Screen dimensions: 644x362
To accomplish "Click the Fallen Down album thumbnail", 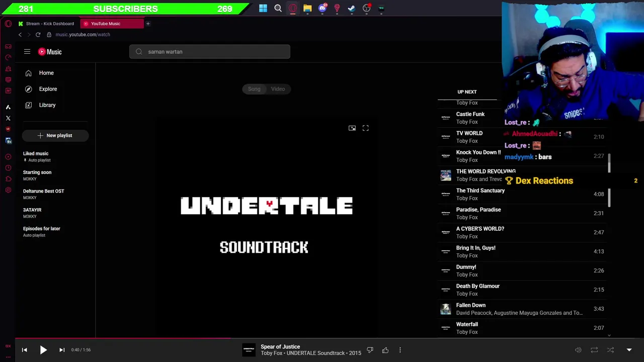I will pyautogui.click(x=446, y=309).
